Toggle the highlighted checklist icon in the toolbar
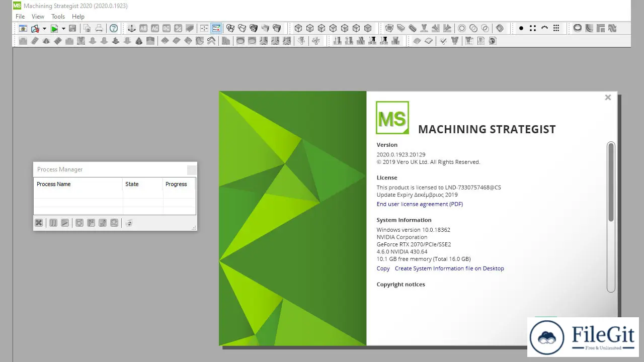Viewport: 644px width, 362px height. click(x=216, y=29)
